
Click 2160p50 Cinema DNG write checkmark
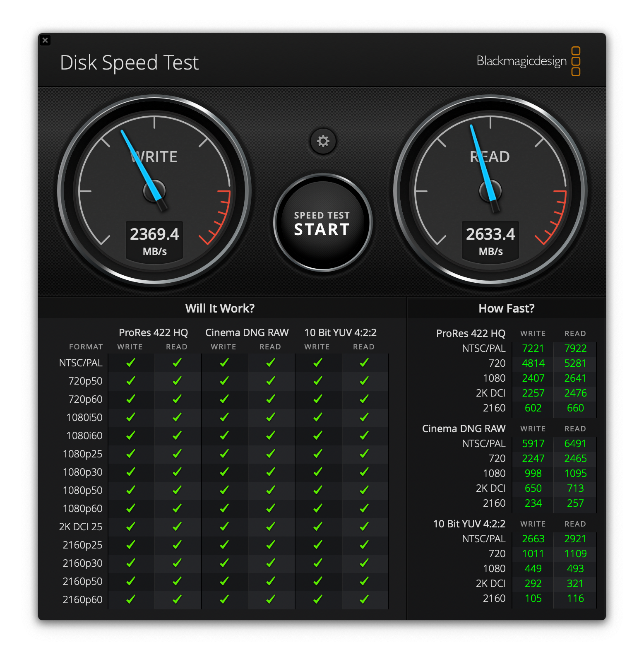pos(224,581)
